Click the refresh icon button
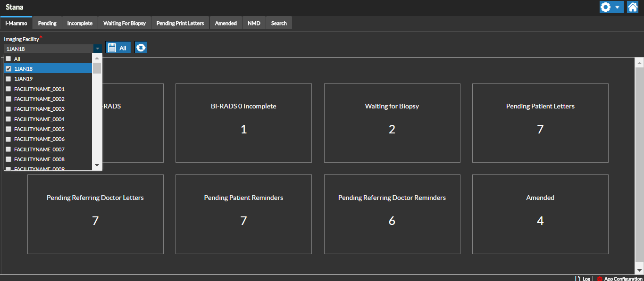644x281 pixels. pyautogui.click(x=141, y=48)
